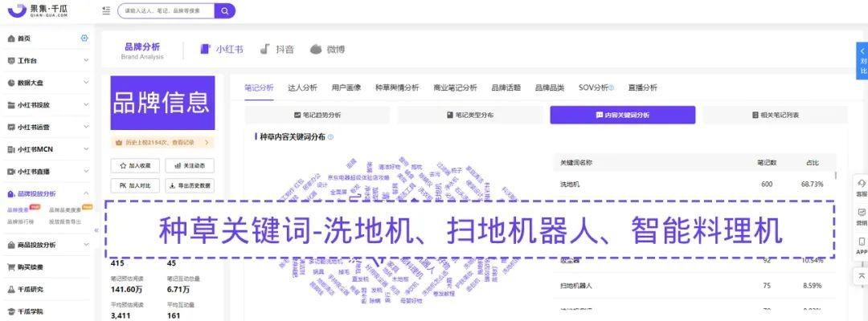This screenshot has height=321, width=868.
Task: Open 品牌搜索 submenu link
Action: 18,210
